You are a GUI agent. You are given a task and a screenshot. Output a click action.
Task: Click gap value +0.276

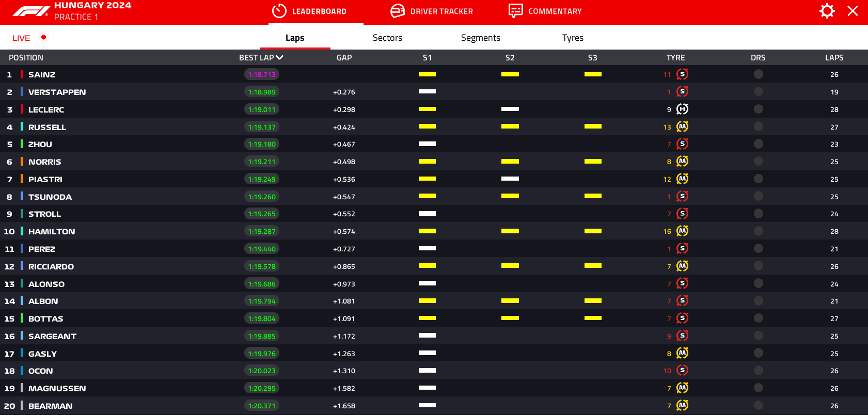coord(344,92)
